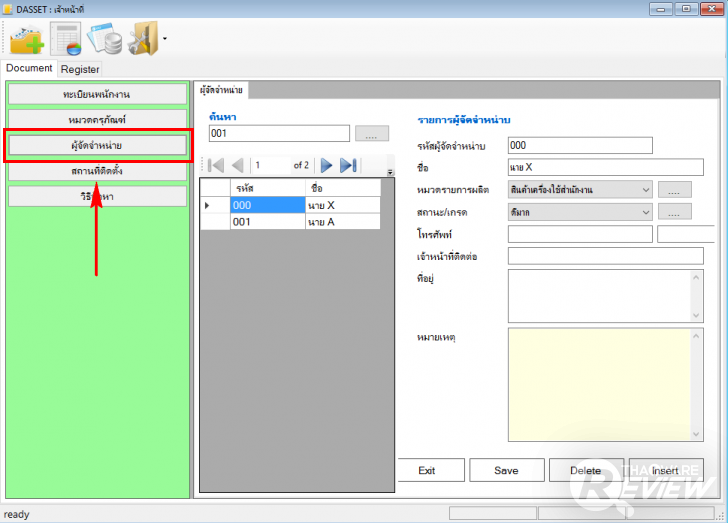
Task: Click the remarks box scroll down arrow
Action: [x=696, y=434]
